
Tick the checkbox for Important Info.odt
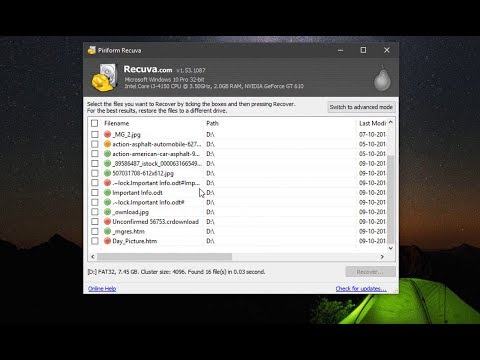click(95, 192)
